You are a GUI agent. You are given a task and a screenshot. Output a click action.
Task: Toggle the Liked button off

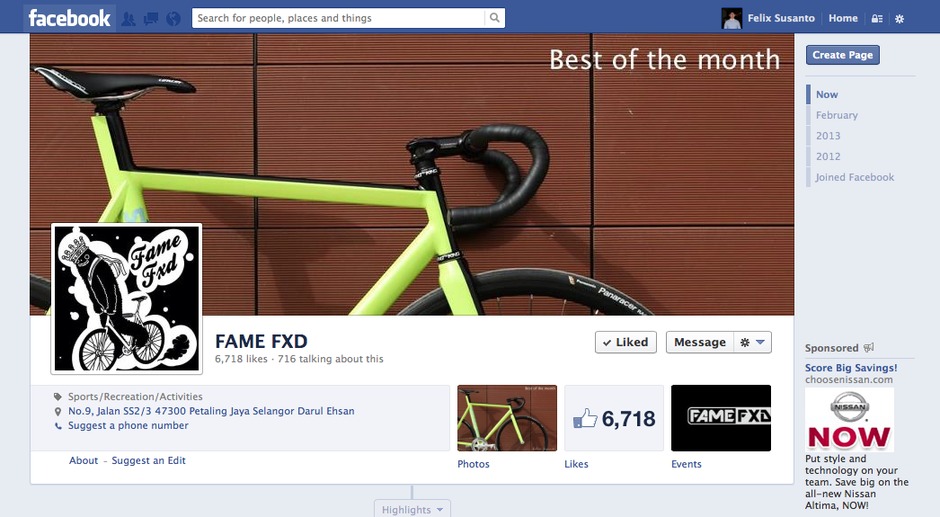(625, 342)
